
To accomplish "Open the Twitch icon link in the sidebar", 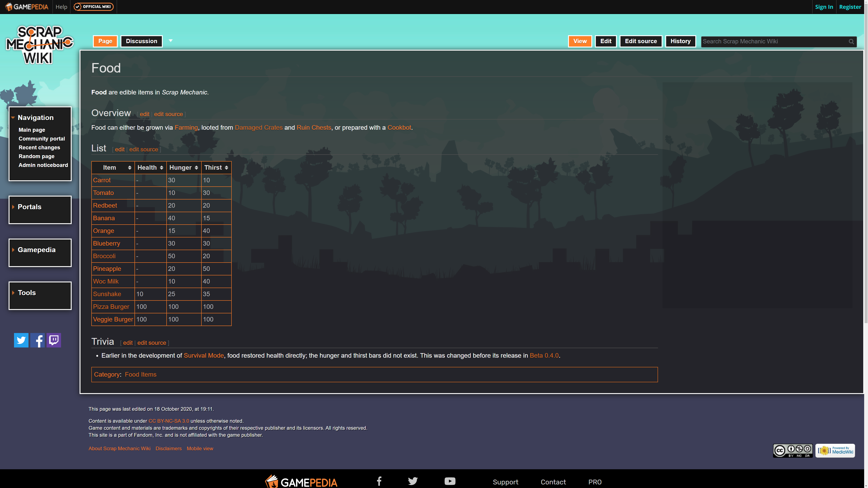I will click(x=54, y=340).
